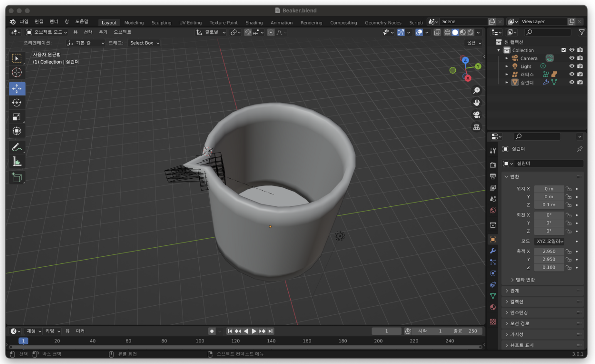The height and width of the screenshot is (364, 595).
Task: Open the 렌더 menu
Action: click(54, 21)
